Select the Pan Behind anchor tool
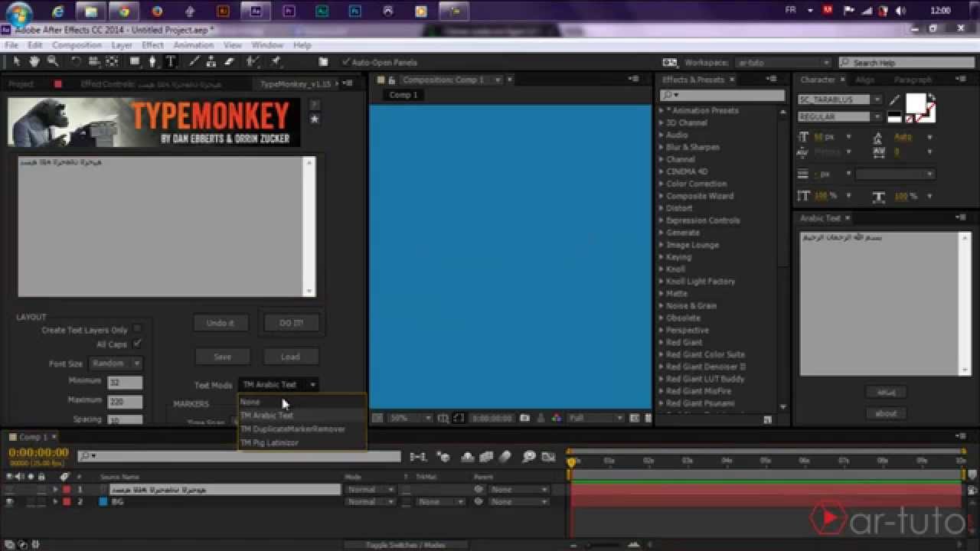 click(x=112, y=62)
